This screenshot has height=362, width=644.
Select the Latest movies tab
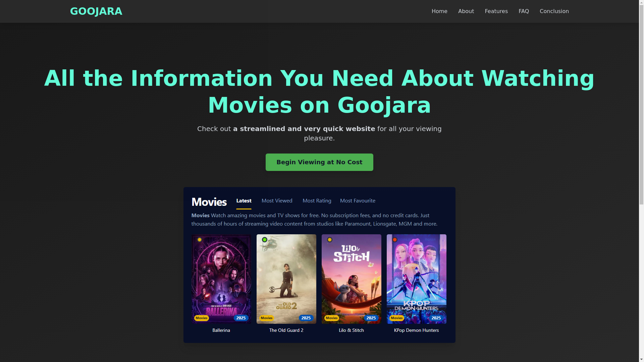point(244,201)
